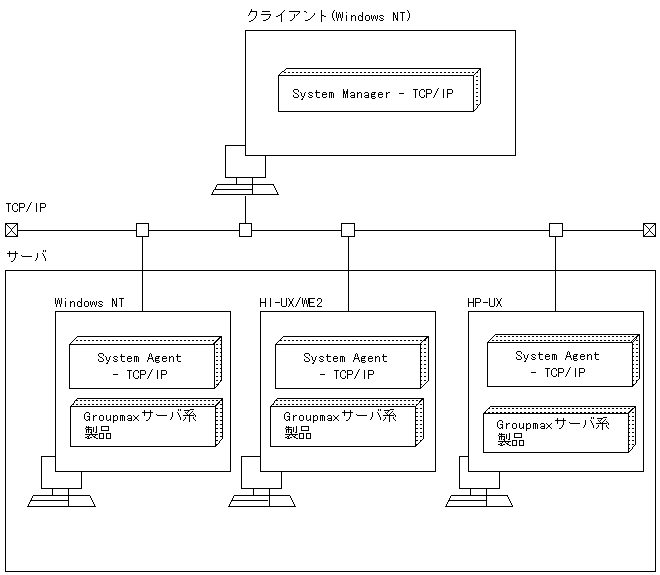
Task: Click the TCP/IP network label
Action: click(26, 208)
